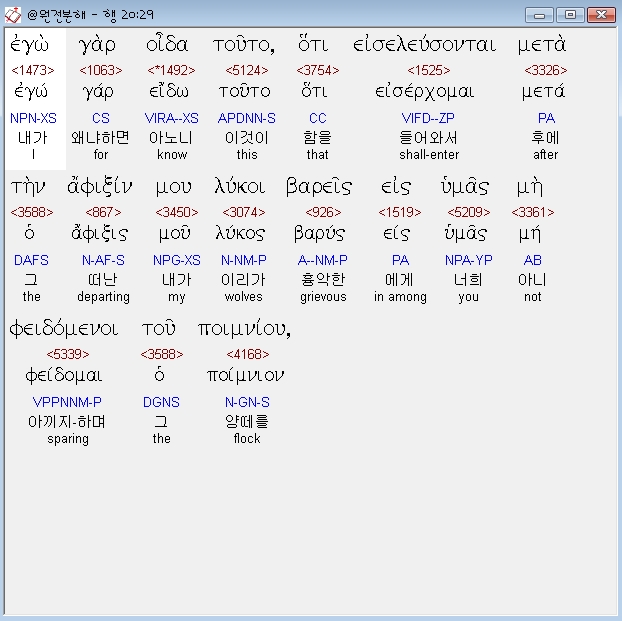
Task: Click parsing code VIRA--XS
Action: [x=171, y=118]
